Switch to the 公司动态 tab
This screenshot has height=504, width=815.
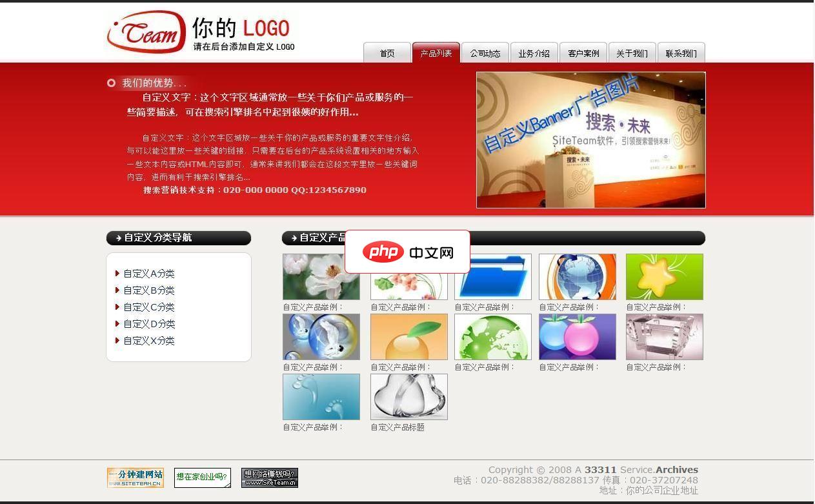tap(485, 54)
